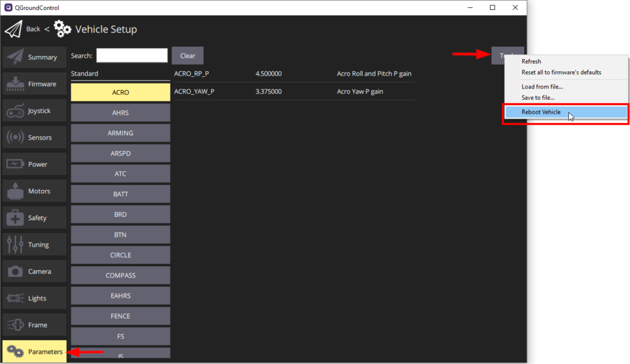
Task: Open the COMPASS parameter group
Action: (120, 275)
